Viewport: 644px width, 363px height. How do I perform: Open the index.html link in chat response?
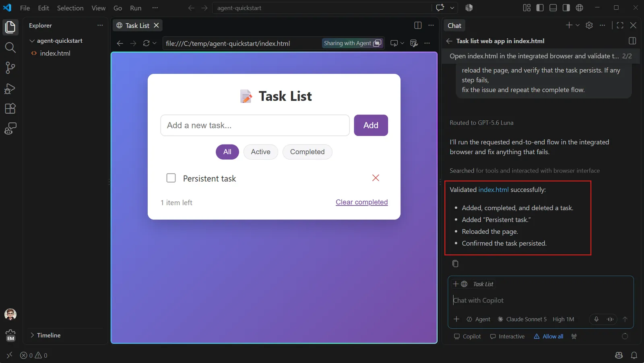click(493, 189)
